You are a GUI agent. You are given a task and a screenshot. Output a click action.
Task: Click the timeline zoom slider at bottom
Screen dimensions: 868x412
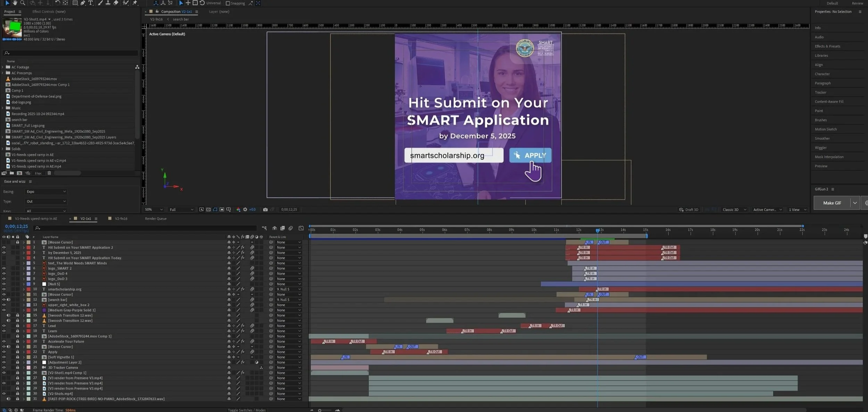click(x=324, y=410)
